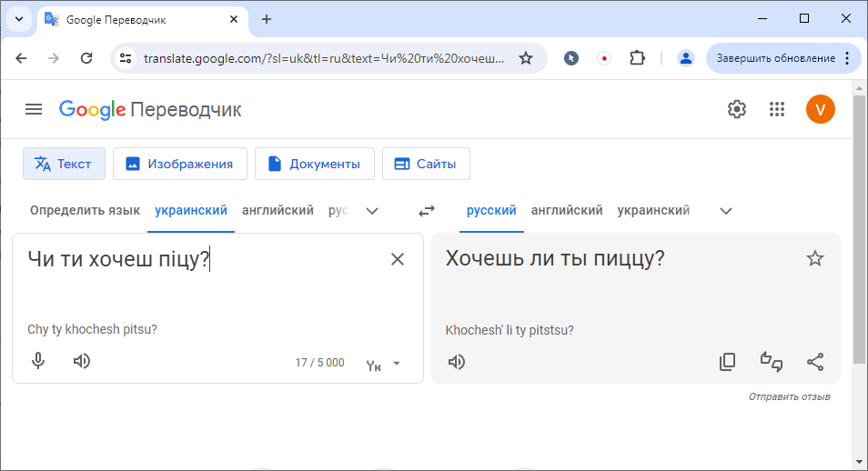Open Google Translate settings gear
Viewport: 868px width, 471px height.
736,109
